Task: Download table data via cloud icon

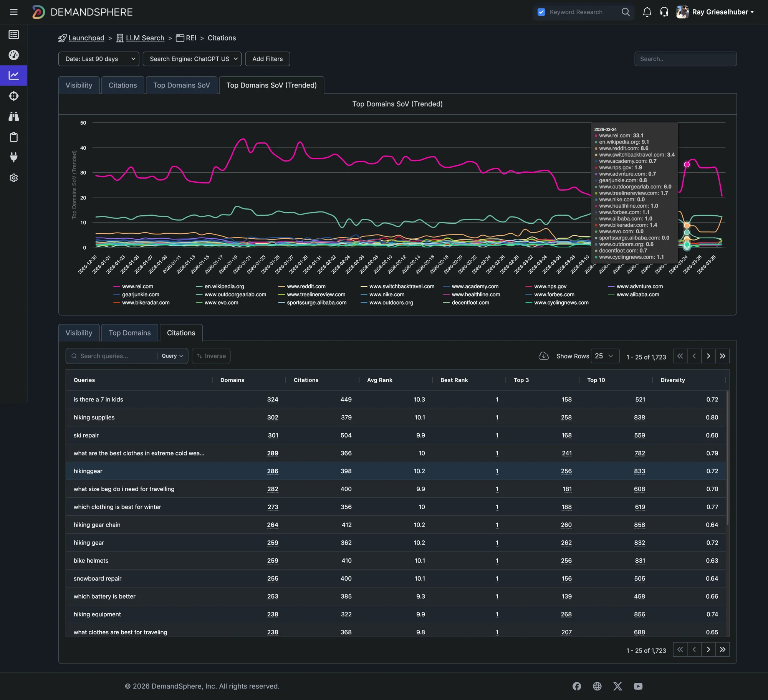Action: 543,356
